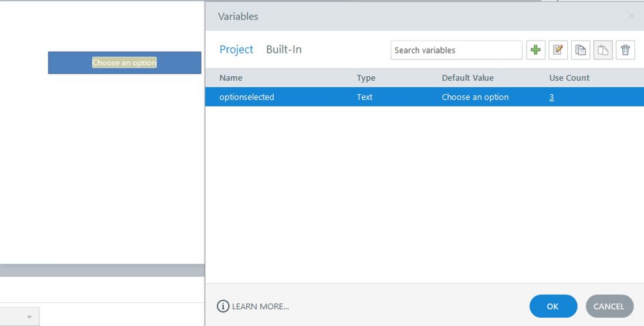Sort by the Type column header
The image size is (644, 326).
click(366, 77)
